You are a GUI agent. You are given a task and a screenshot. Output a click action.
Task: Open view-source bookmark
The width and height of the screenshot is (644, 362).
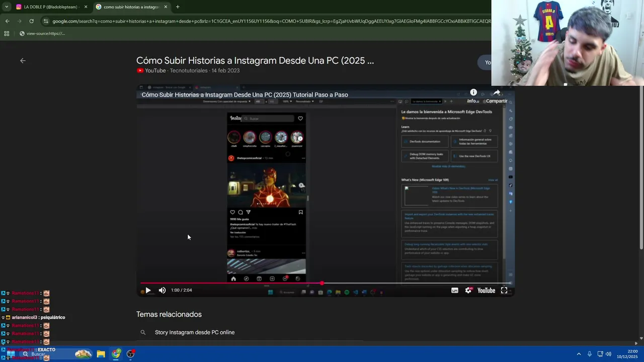[x=42, y=34]
